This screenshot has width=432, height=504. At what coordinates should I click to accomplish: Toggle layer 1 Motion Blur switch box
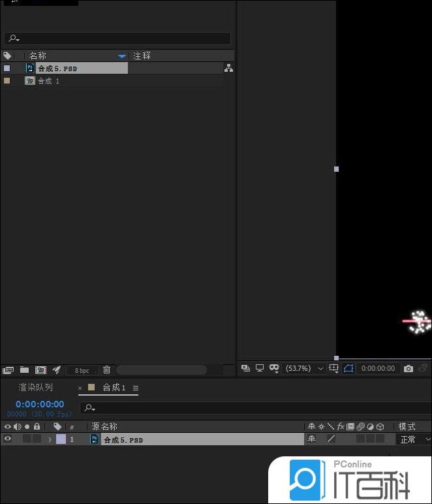(x=361, y=439)
